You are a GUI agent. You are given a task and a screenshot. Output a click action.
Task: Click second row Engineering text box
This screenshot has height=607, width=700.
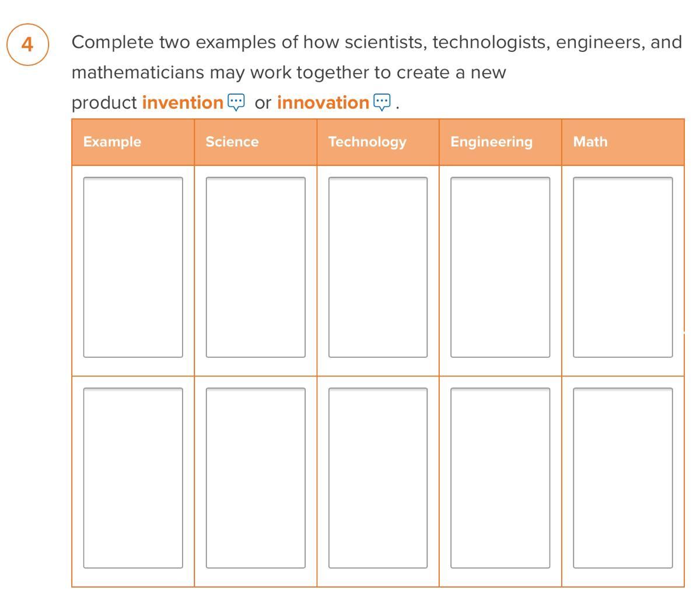click(x=500, y=478)
